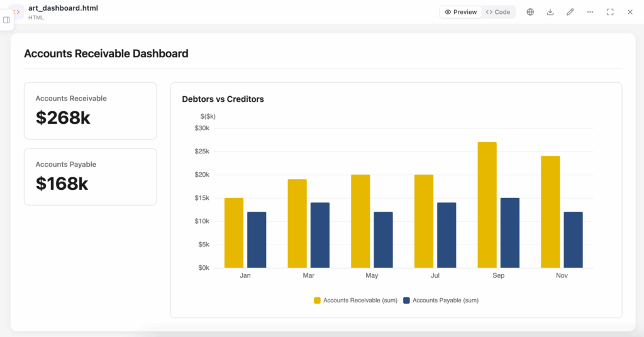
Task: Click the Jan x-axis label
Action: coord(245,275)
